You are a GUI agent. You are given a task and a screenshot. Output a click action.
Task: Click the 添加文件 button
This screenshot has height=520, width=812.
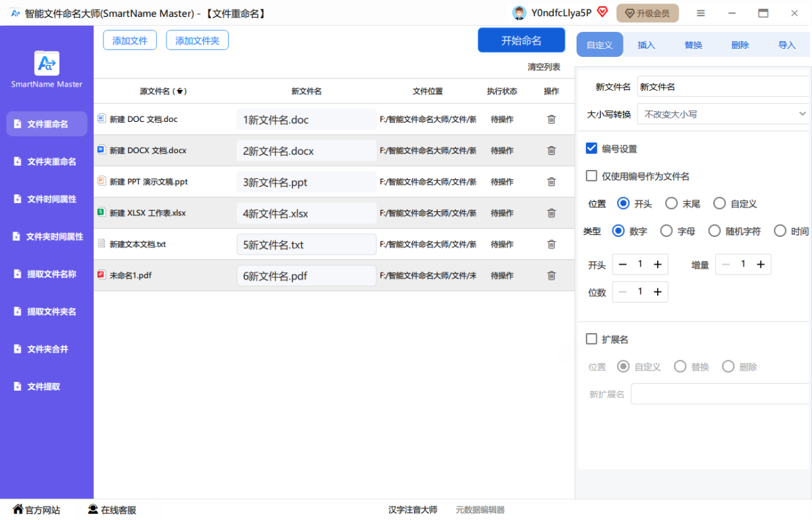tap(130, 41)
